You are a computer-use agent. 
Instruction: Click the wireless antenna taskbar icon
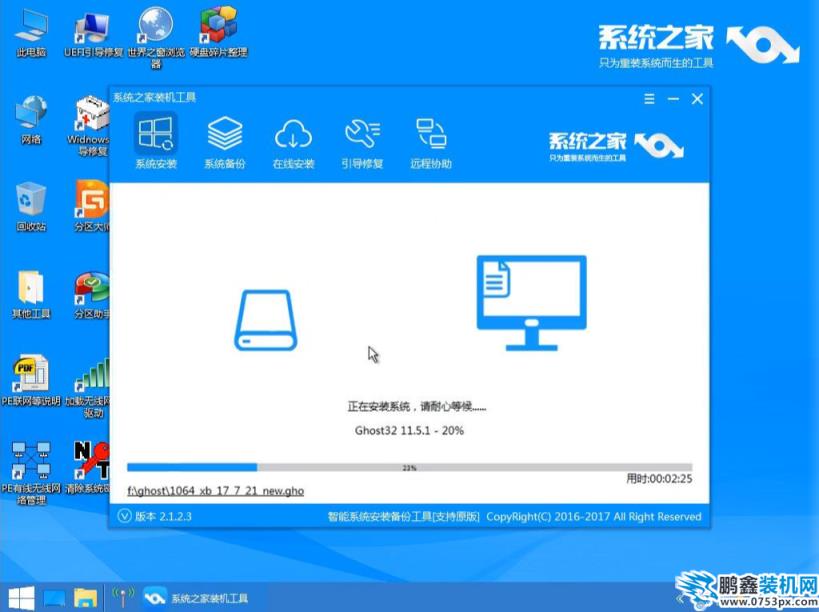click(x=123, y=597)
